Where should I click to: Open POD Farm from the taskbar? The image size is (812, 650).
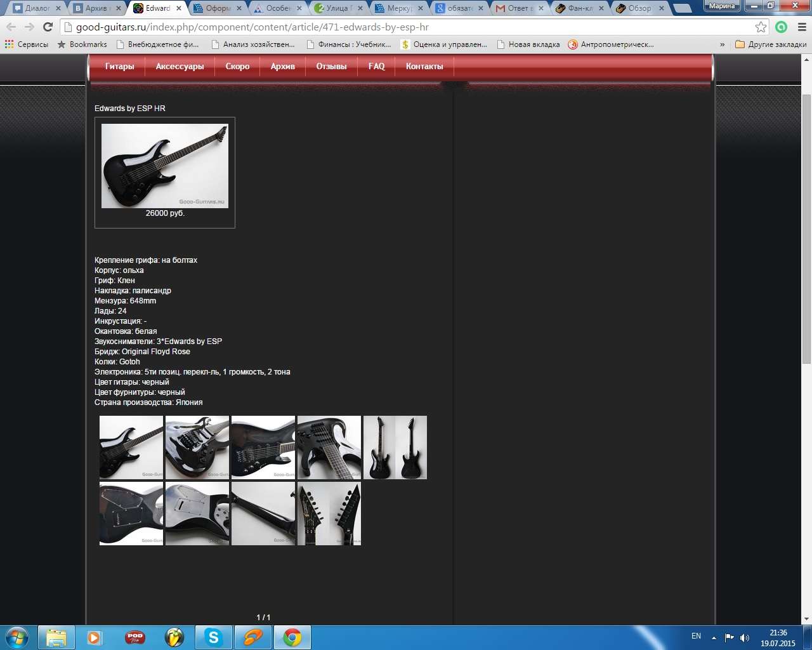135,637
